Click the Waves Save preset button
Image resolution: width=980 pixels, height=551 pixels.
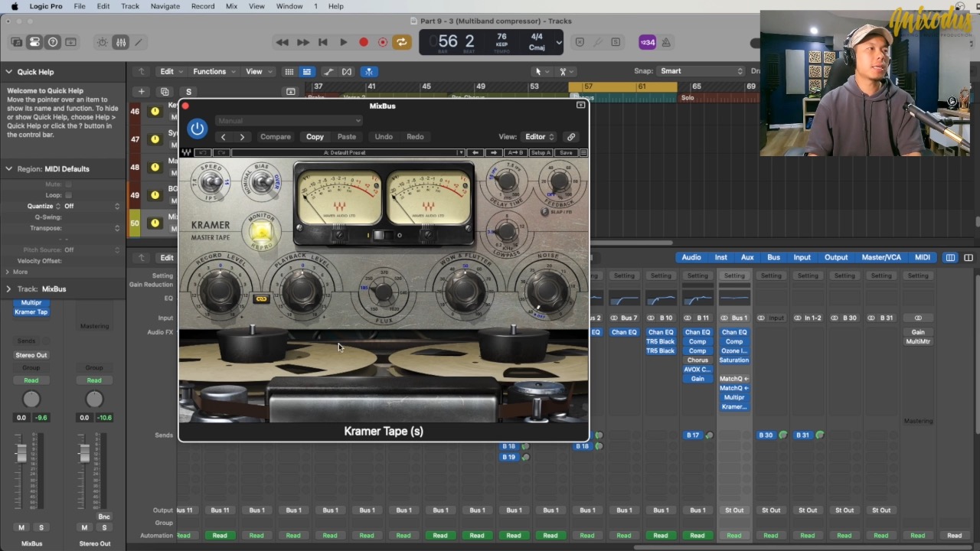click(x=566, y=153)
